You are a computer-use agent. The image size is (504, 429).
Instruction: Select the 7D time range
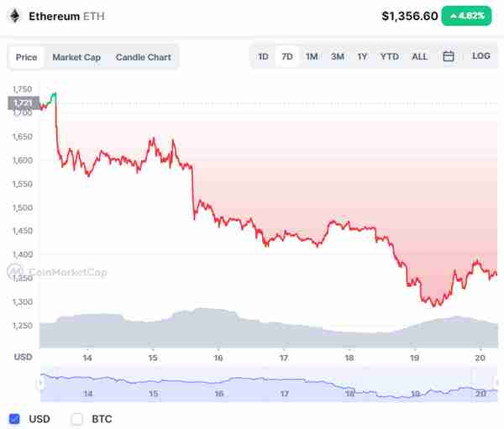click(287, 57)
